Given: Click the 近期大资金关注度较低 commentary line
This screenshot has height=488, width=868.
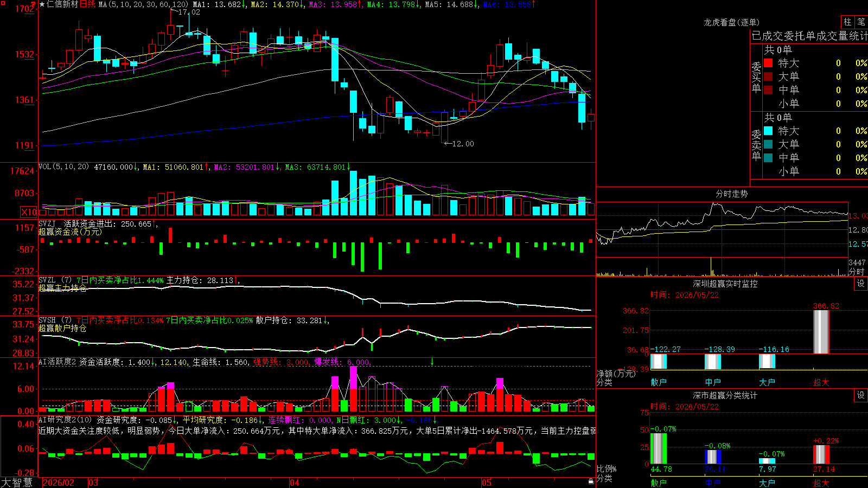Looking at the screenshot, I should tap(317, 431).
